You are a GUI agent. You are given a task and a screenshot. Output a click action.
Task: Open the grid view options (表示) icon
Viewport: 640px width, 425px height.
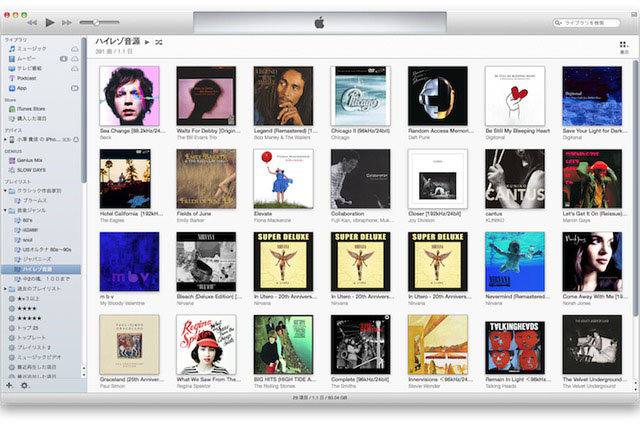point(624,45)
